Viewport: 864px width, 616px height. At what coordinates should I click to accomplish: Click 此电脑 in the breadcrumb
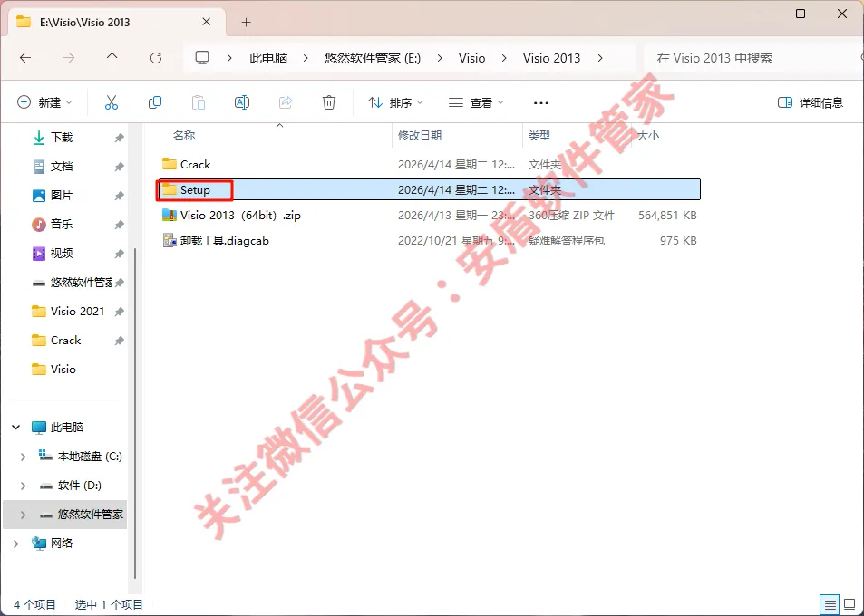[268, 58]
